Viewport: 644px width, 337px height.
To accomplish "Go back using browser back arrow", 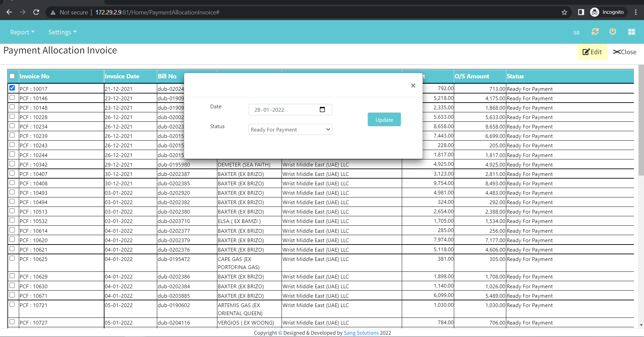I will pos(9,12).
